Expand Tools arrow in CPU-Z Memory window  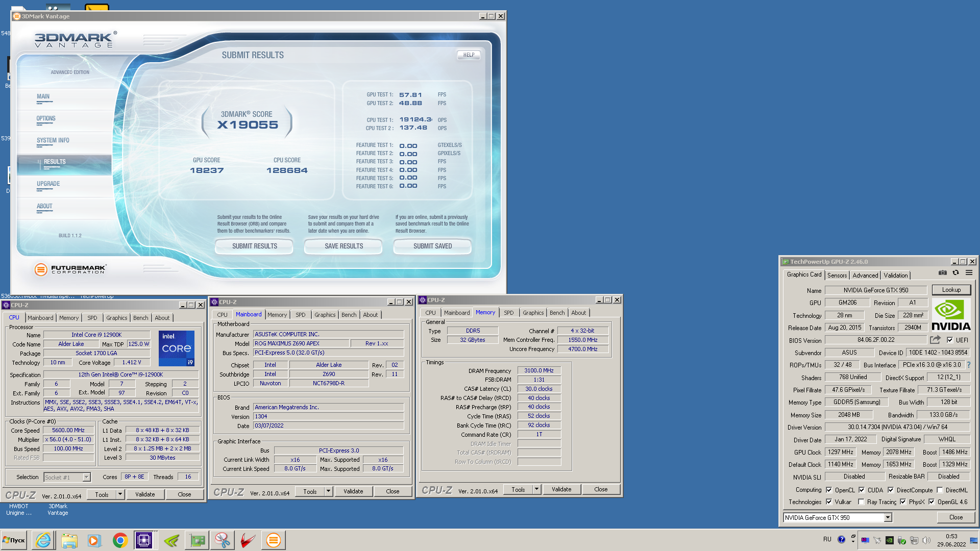tap(536, 490)
